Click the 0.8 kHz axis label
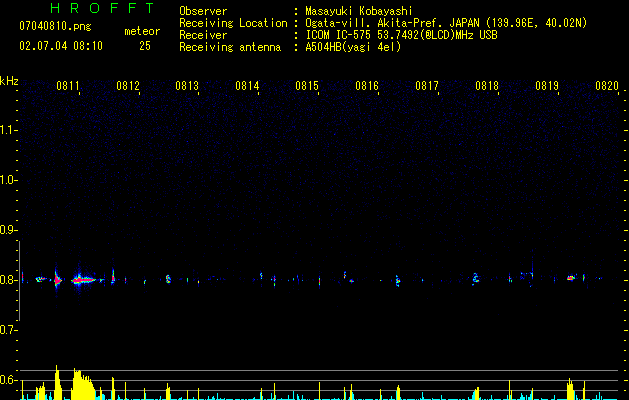Viewport: 629px width, 400px height. (7, 280)
